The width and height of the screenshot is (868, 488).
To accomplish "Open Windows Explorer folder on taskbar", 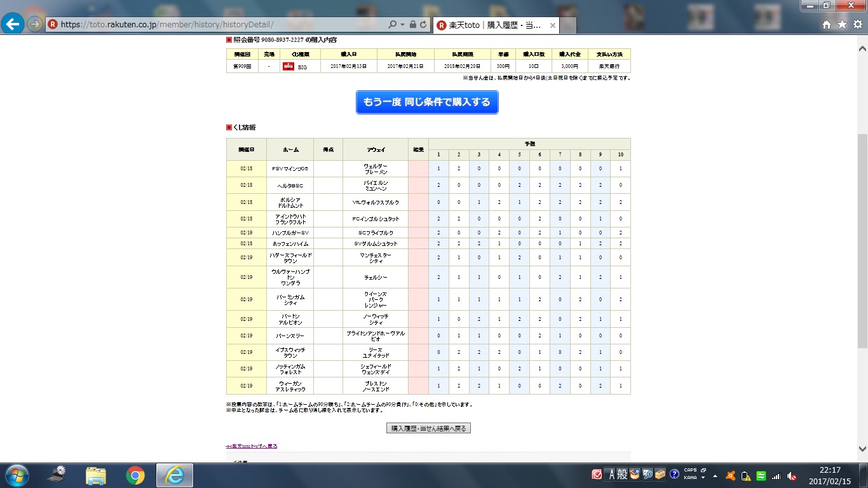I will click(96, 475).
